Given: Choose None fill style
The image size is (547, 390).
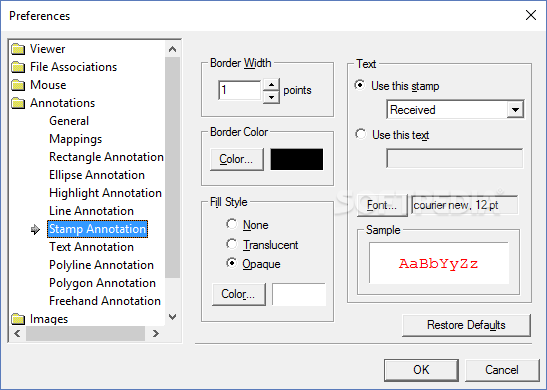Looking at the screenshot, I should pyautogui.click(x=231, y=224).
